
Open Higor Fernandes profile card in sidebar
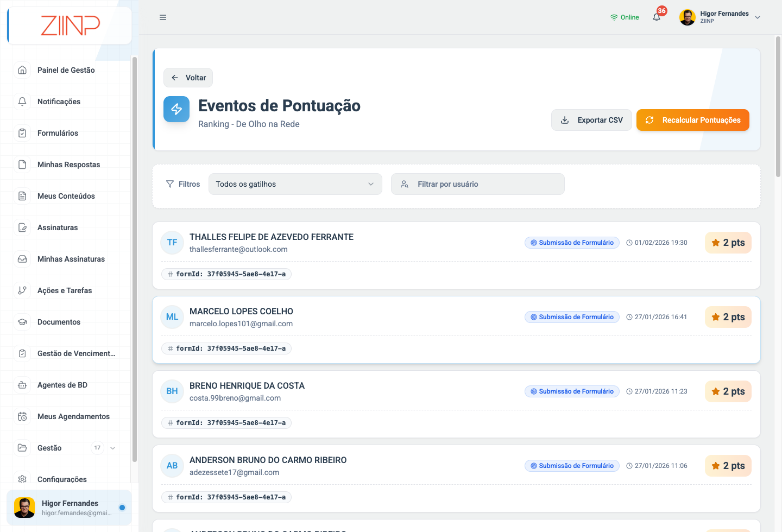point(70,508)
